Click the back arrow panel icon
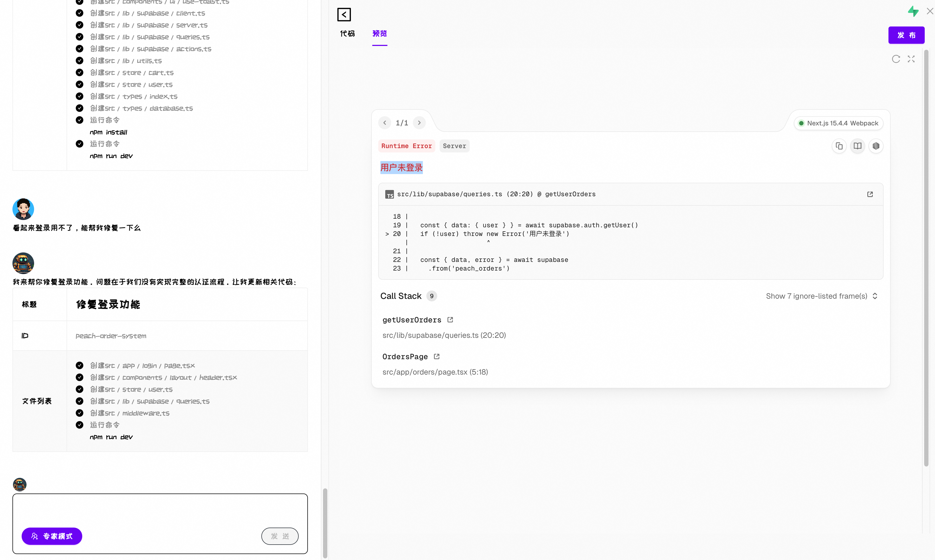This screenshot has width=935, height=560. [x=344, y=15]
